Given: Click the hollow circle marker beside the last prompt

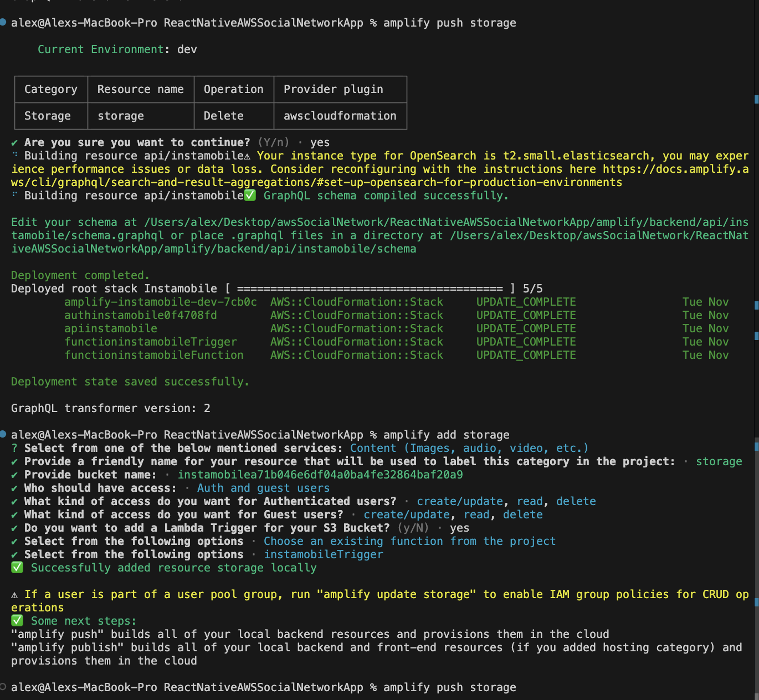Looking at the screenshot, I should tap(3, 687).
